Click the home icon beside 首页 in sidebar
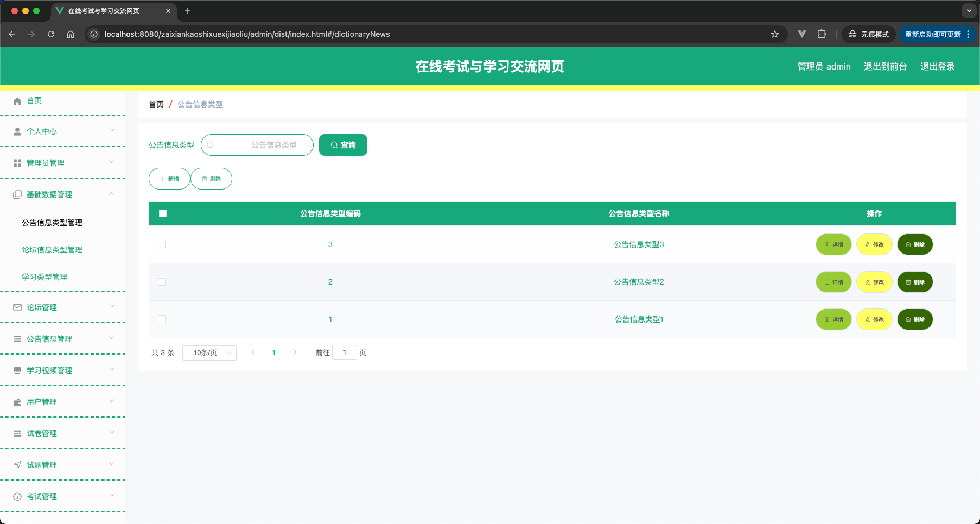 17,101
